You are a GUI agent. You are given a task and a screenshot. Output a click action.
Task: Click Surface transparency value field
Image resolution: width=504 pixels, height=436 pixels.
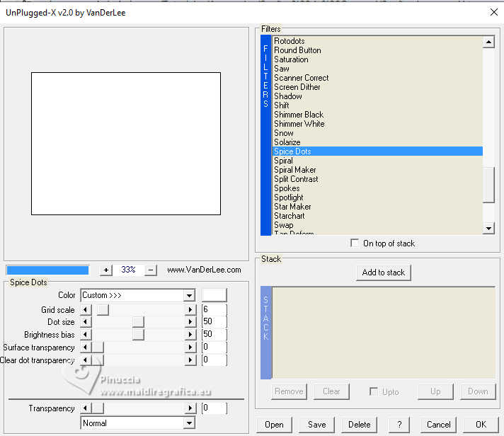click(214, 347)
